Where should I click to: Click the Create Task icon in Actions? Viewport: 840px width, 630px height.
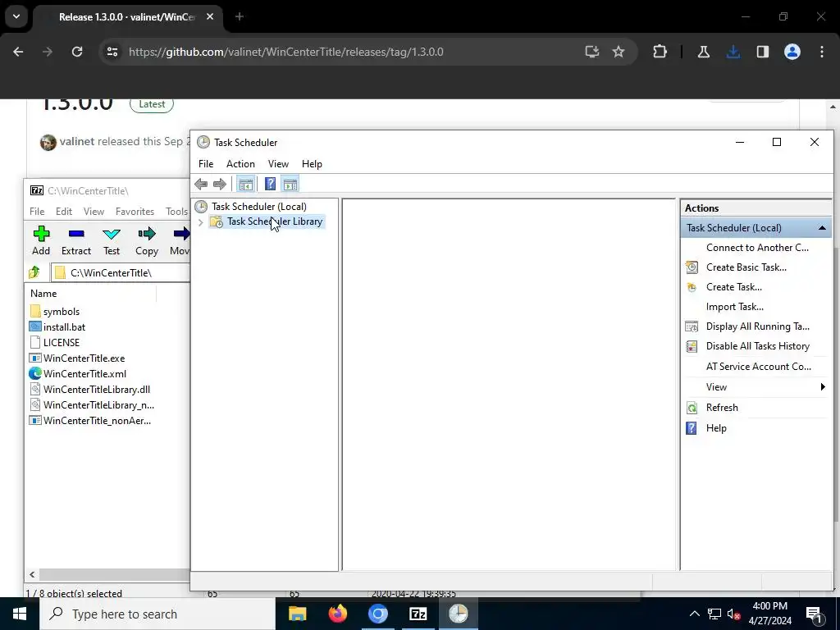point(692,287)
